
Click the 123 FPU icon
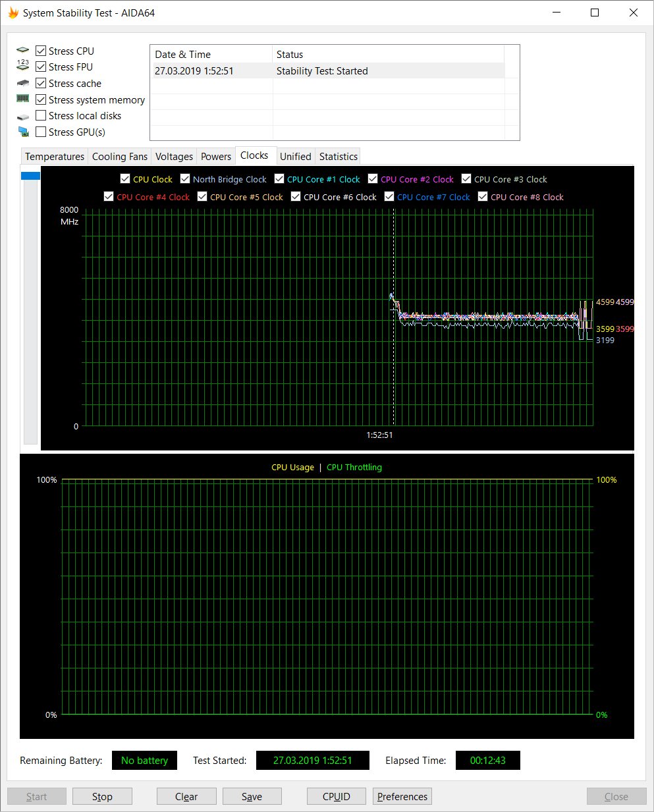coord(23,66)
